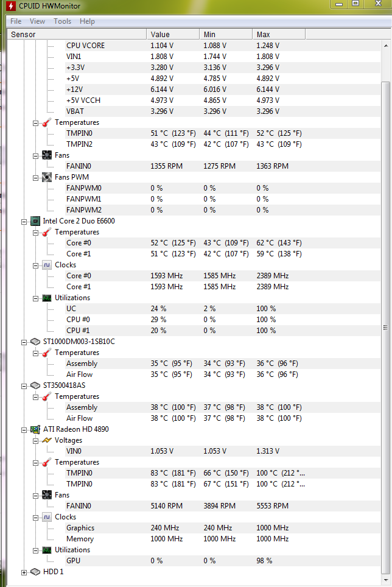Click the scrollbar down arrow
This screenshot has width=392, height=587.
pos(386,580)
